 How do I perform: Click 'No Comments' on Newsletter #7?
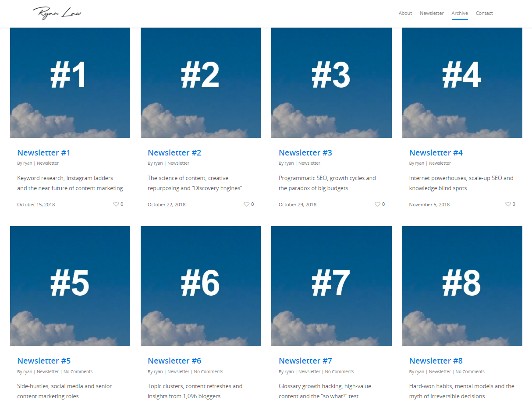tap(339, 371)
